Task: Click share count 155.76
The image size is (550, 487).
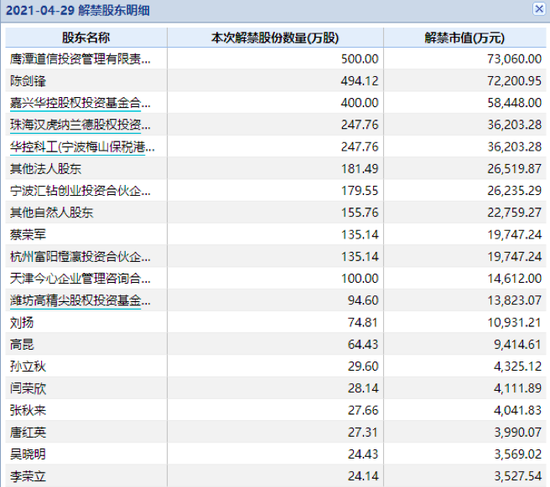Action: (360, 213)
